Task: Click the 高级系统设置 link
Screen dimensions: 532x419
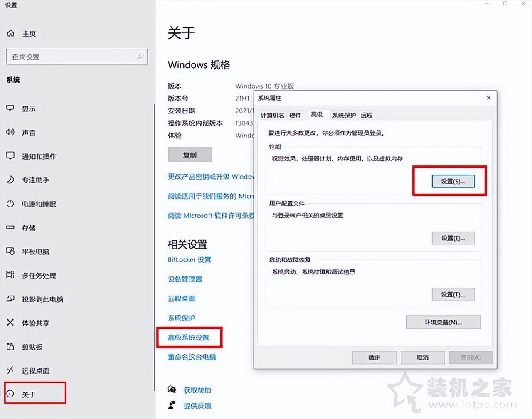Action: [188, 338]
